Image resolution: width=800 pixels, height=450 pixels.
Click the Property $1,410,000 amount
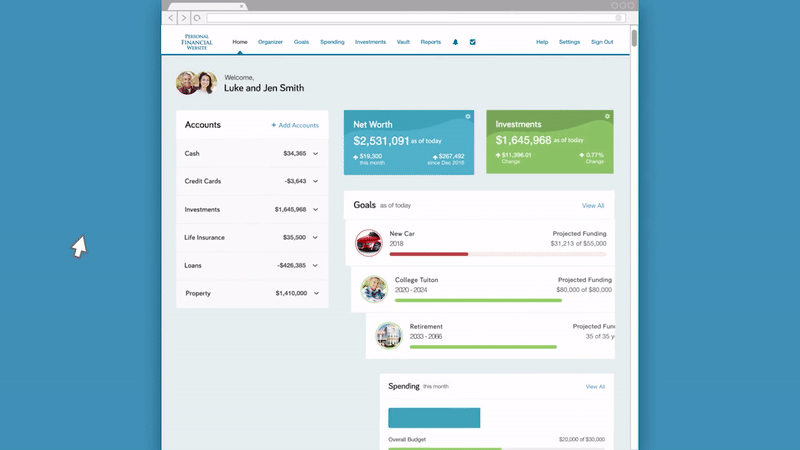click(291, 293)
